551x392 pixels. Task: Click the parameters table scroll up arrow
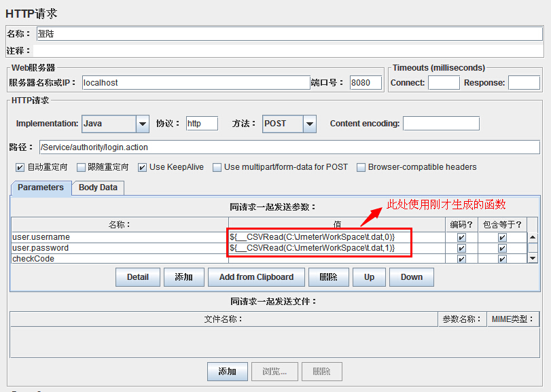pos(533,238)
